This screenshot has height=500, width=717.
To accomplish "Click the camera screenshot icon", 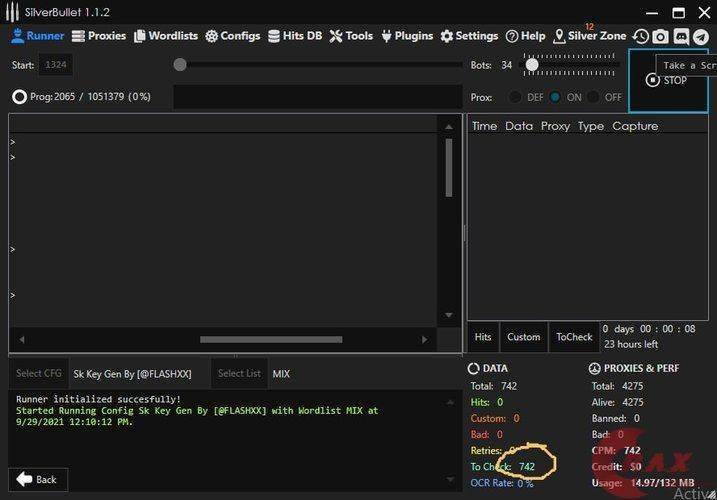I will pos(660,36).
